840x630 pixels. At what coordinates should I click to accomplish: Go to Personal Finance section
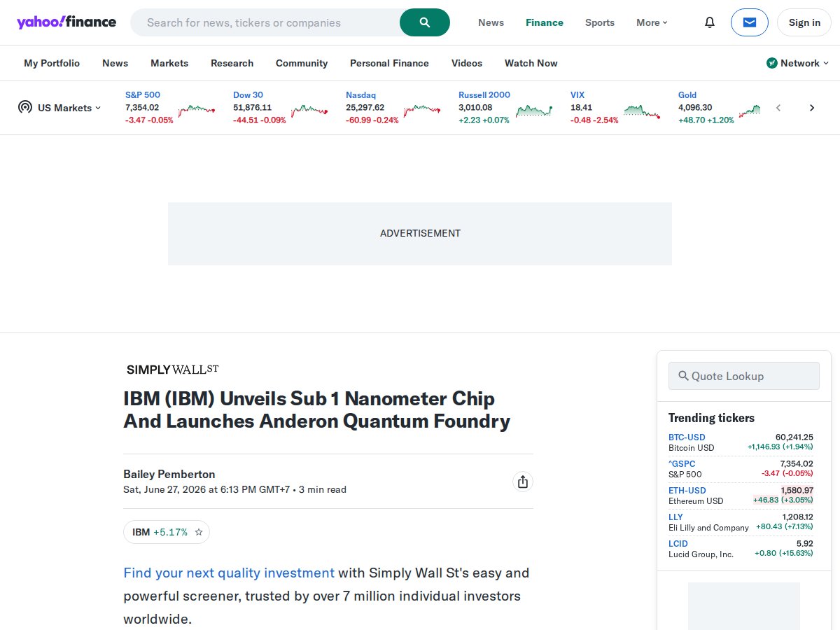click(389, 63)
